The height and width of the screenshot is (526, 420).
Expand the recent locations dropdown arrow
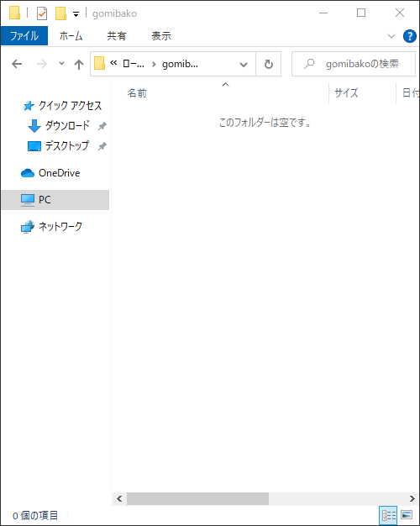click(x=61, y=63)
